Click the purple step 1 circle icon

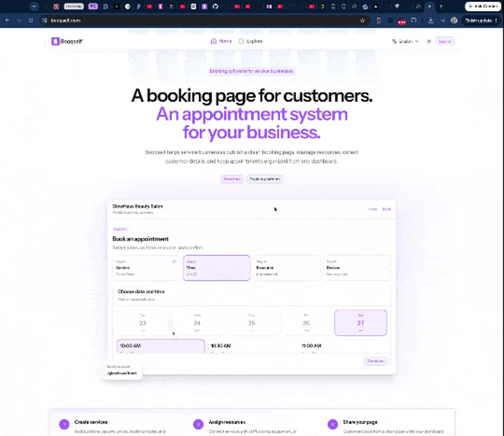coord(64,424)
